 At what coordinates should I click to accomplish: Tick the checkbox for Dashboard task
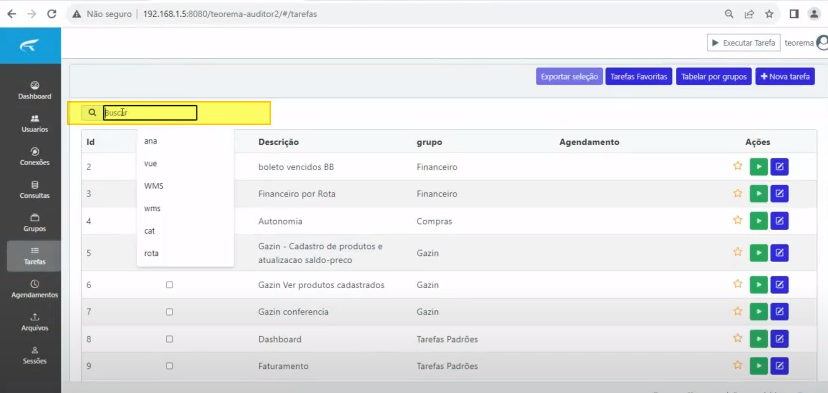(170, 339)
